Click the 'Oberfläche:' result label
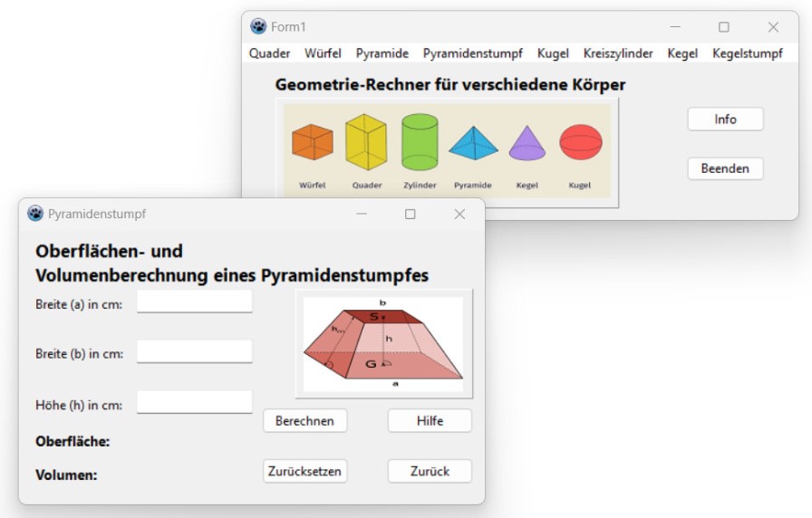812x518 pixels. [72, 441]
